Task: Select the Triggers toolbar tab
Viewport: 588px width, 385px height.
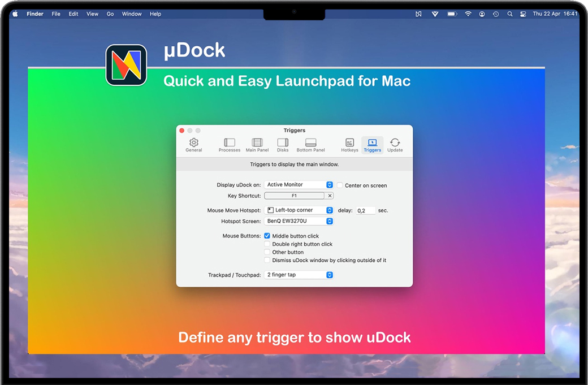Action: [373, 145]
